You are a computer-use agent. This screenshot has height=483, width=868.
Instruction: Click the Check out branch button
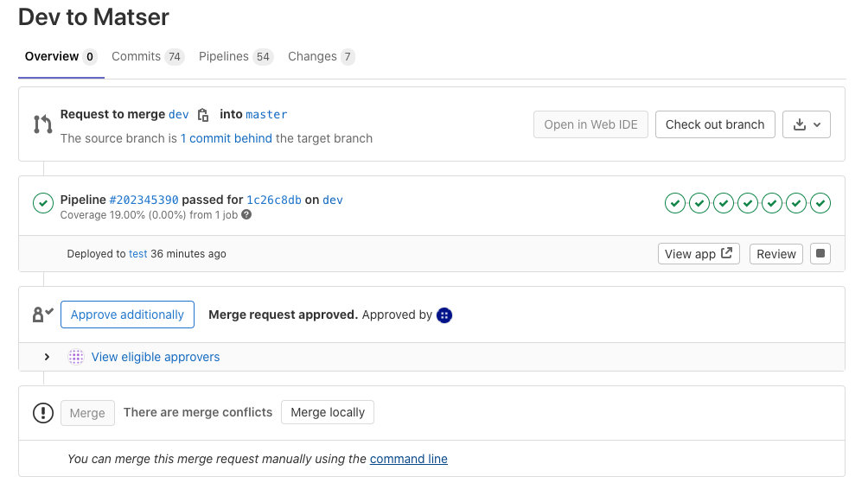pyautogui.click(x=715, y=124)
